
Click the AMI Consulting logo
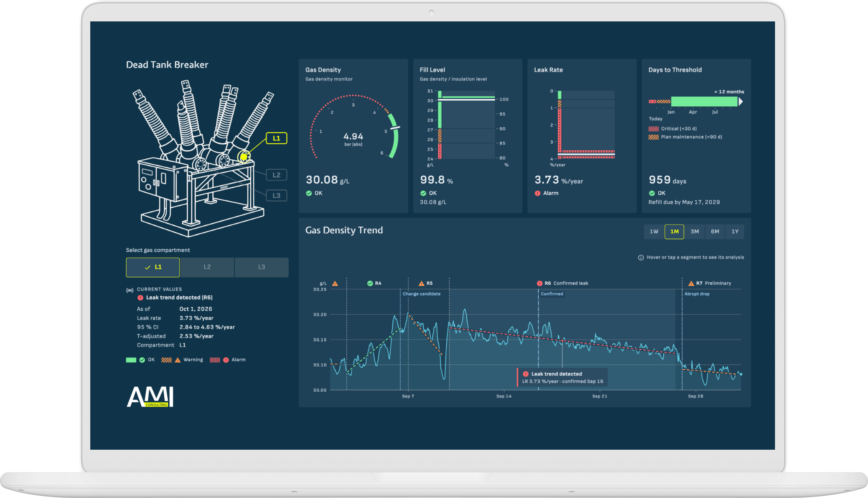point(150,397)
